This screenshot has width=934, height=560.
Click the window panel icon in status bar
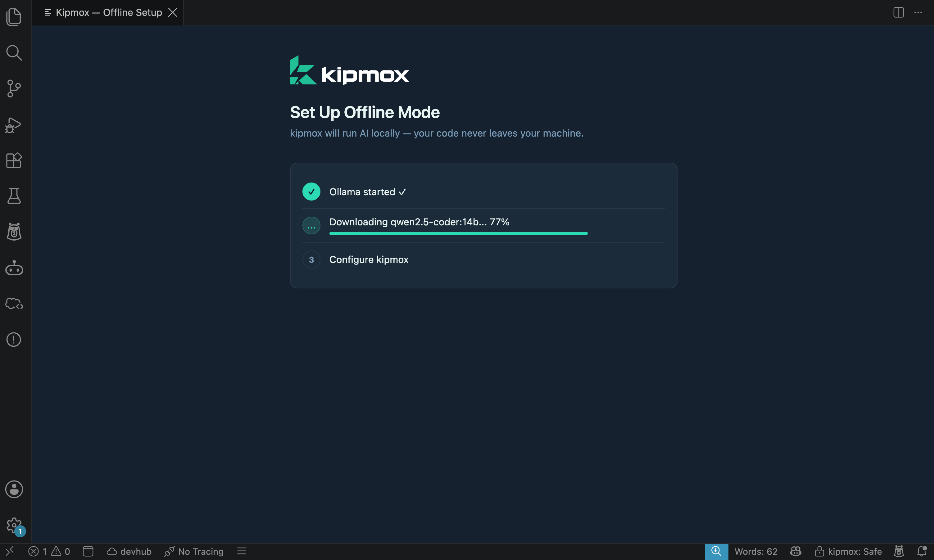point(88,551)
